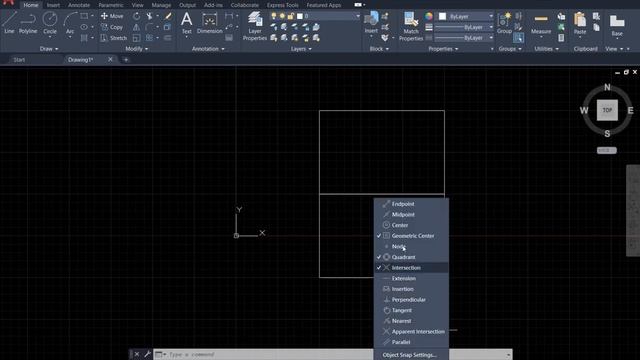Enable Perpendicular object snap

pos(411,299)
